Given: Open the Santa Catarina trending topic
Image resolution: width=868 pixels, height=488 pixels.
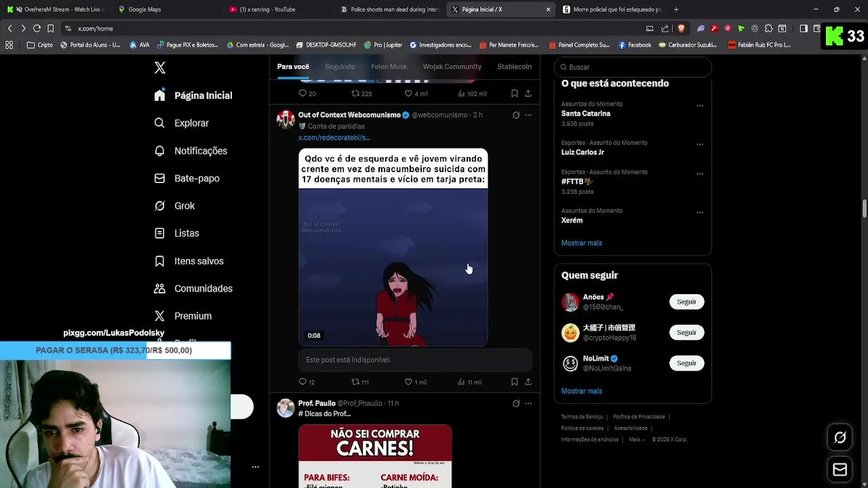Looking at the screenshot, I should point(586,114).
